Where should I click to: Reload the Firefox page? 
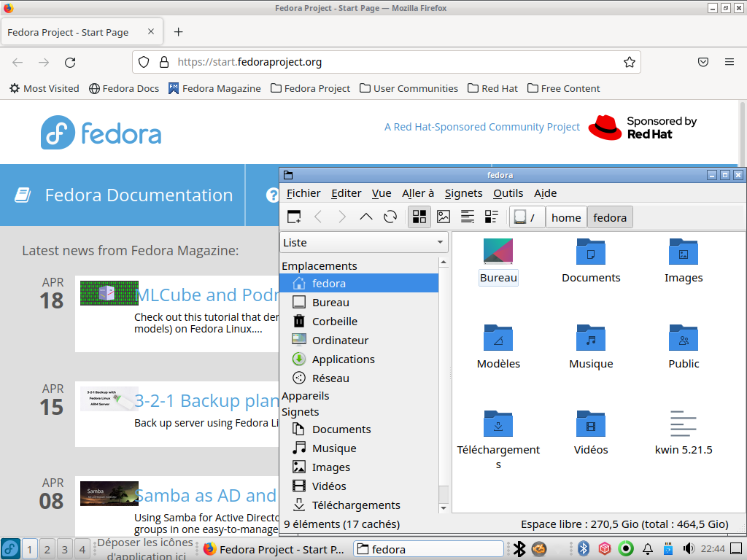point(70,63)
